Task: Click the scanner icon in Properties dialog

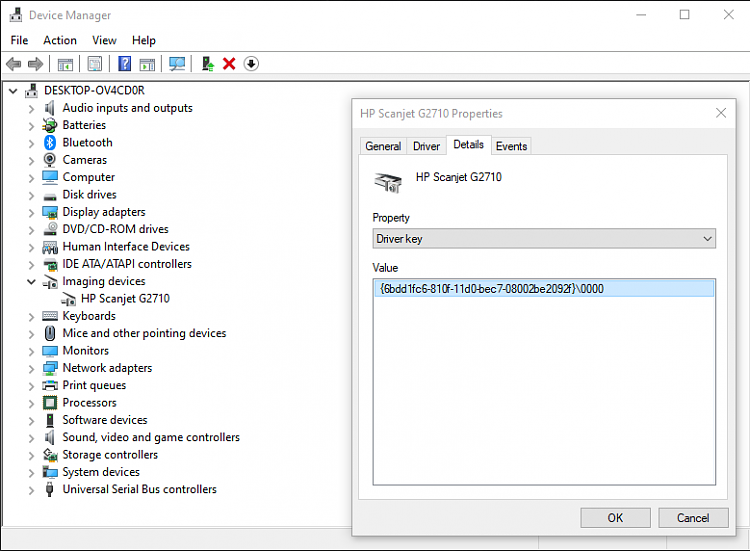Action: pos(388,183)
